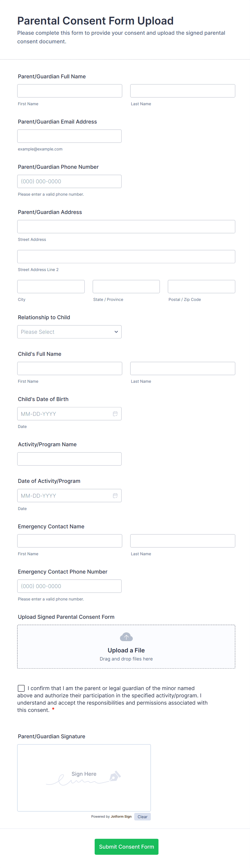The image size is (250, 868).
Task: Click the Activity/Program Name input
Action: click(69, 459)
